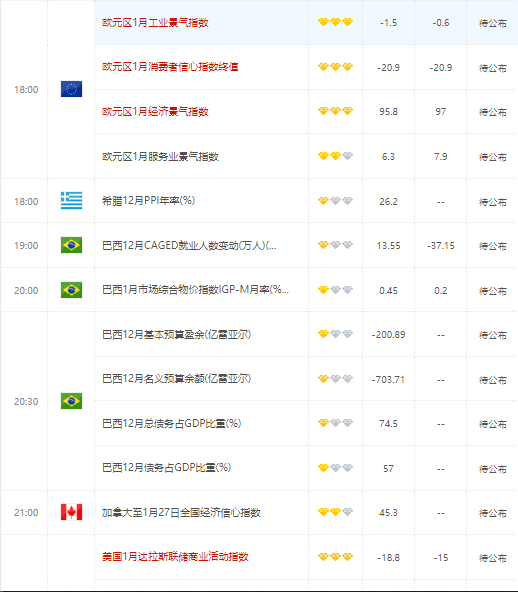The width and height of the screenshot is (518, 592).
Task: Click Brazil flag in 20:30 row
Action: (71, 401)
